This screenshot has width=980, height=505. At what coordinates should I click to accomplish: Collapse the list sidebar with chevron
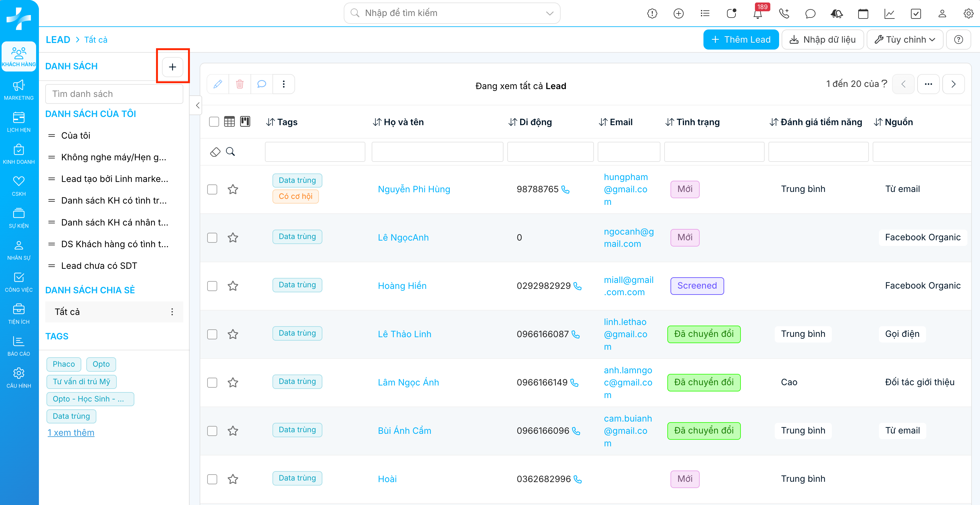[197, 106]
